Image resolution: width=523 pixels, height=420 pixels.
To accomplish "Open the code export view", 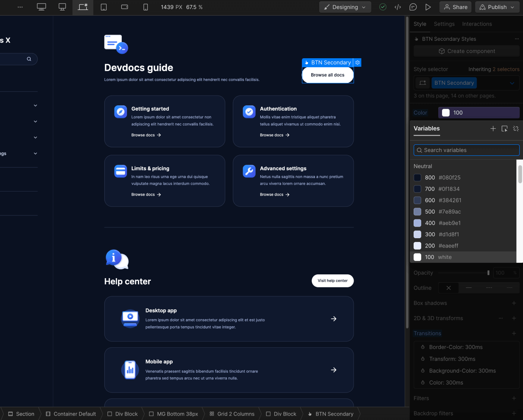I will pos(397,7).
